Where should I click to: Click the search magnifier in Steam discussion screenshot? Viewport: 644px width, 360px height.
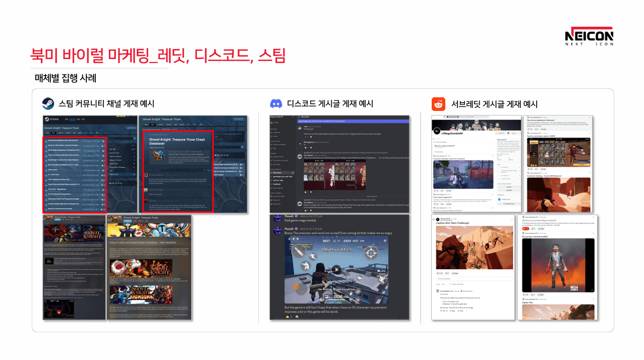[x=135, y=139]
